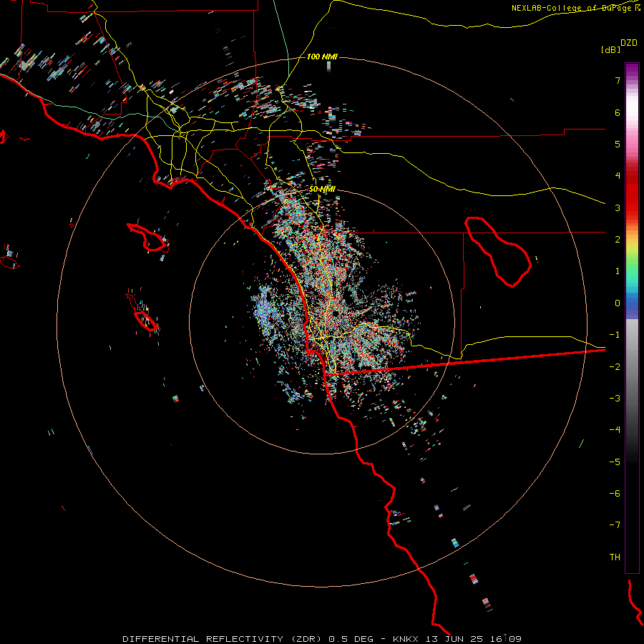Viewport: 644px width, 644px height.
Task: Click the -1 value on the color scale
Action: tap(615, 335)
